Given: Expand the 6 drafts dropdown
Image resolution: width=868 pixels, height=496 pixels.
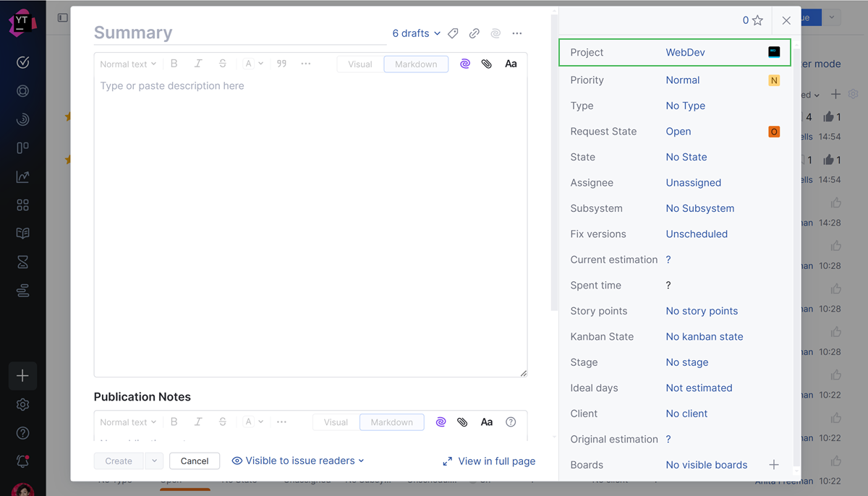Looking at the screenshot, I should [x=416, y=33].
